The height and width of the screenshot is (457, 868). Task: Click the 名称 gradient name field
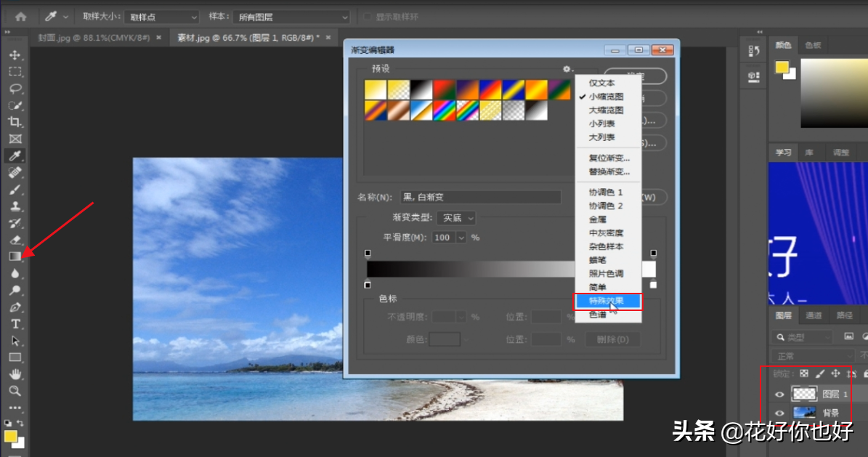point(481,197)
